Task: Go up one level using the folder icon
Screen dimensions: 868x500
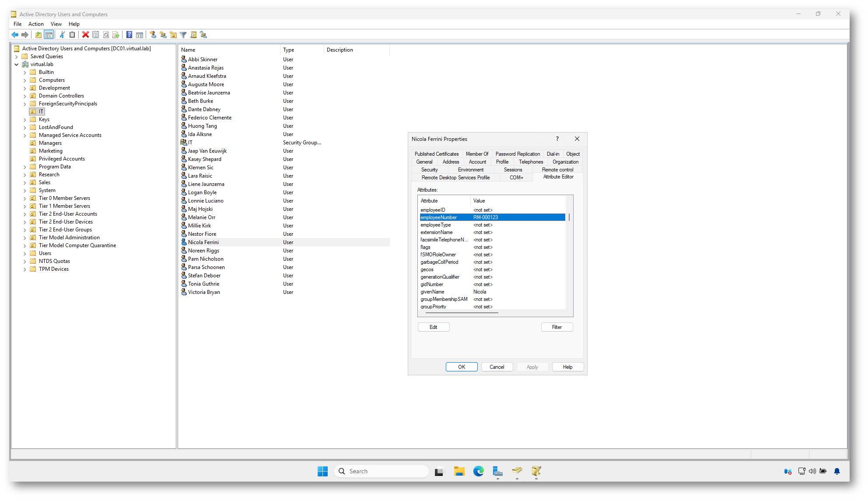Action: point(38,35)
